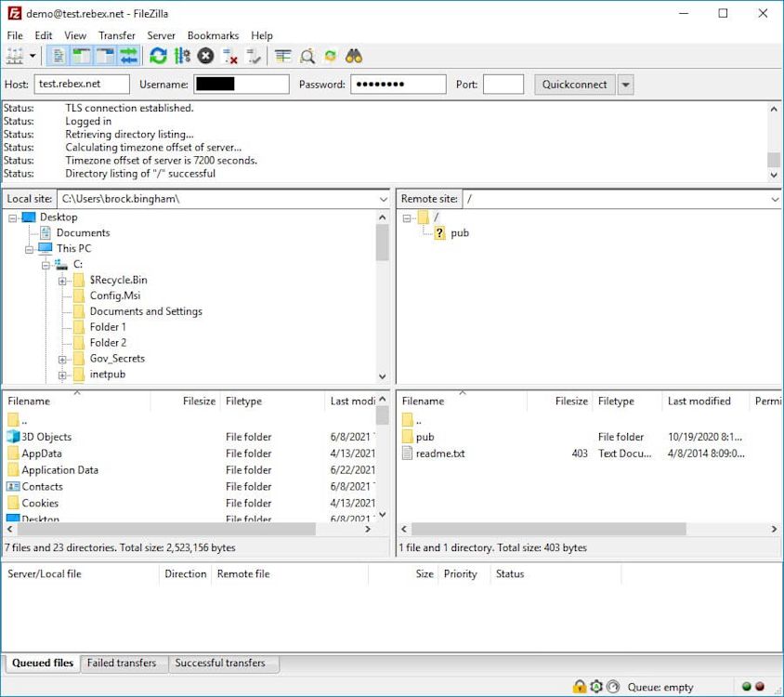The height and width of the screenshot is (697, 784).
Task: Click the Username input field
Action: tap(242, 84)
